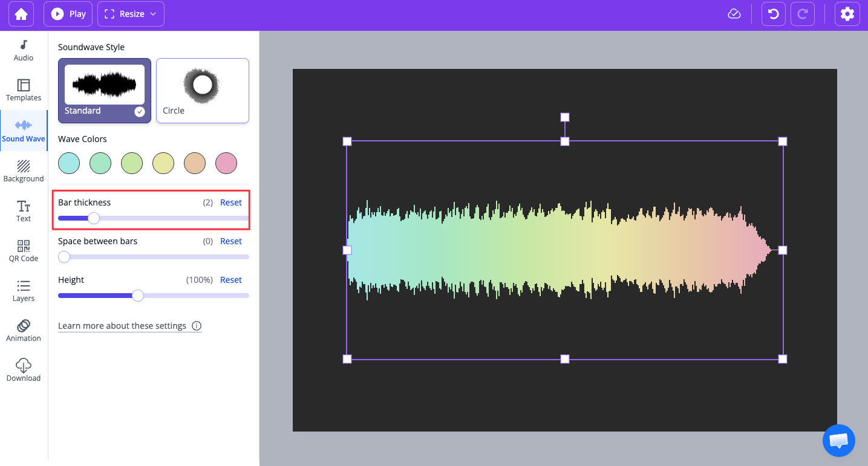Click the Play button
The image size is (868, 466).
click(68, 13)
